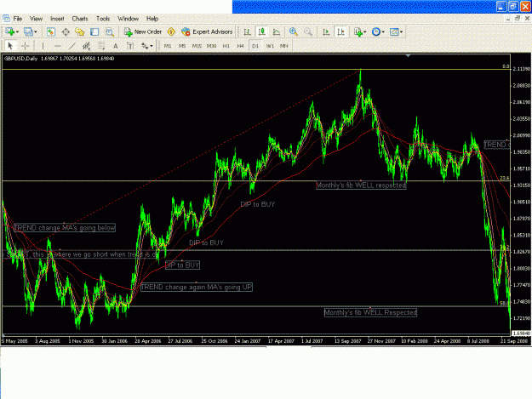
Task: Select the Fibonacci Retracement tool
Action: tap(101, 46)
